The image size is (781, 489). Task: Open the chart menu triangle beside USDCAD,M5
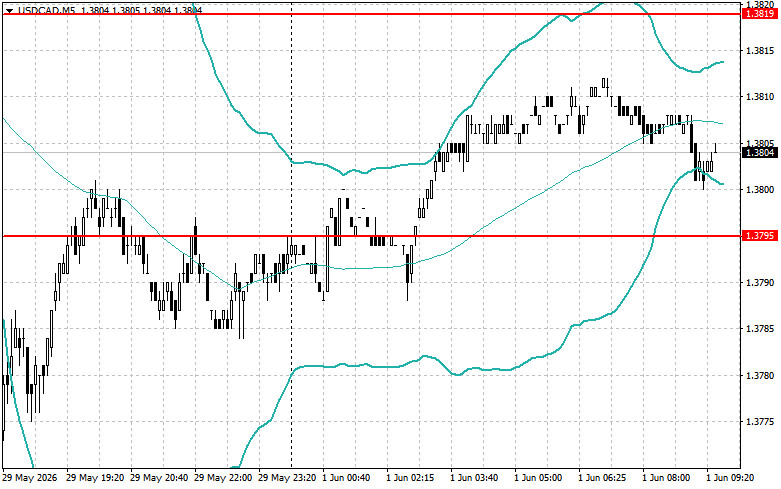pos(9,10)
